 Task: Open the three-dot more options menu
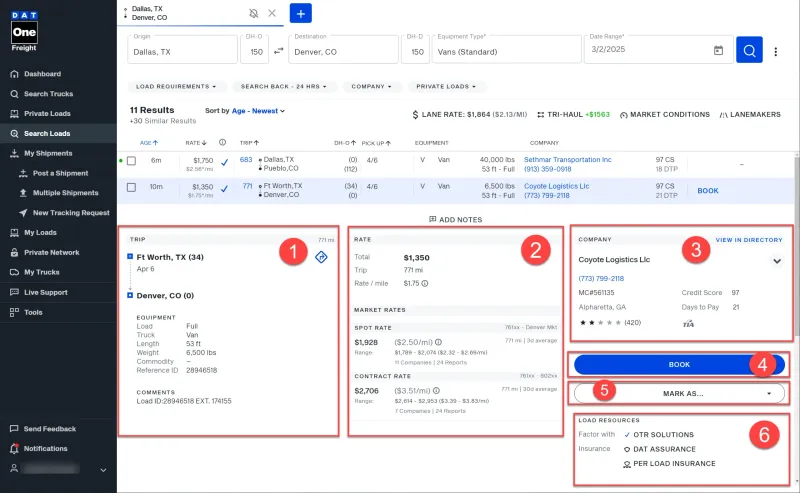coord(776,52)
